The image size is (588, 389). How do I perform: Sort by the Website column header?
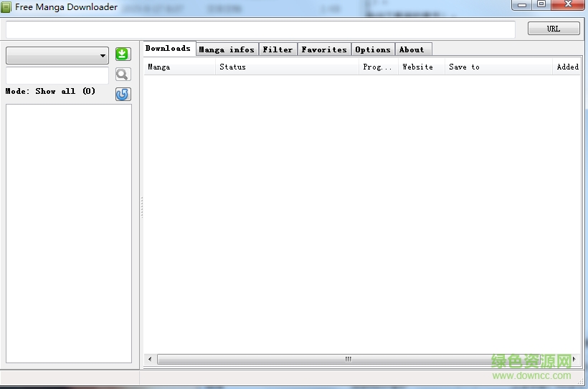click(x=421, y=67)
